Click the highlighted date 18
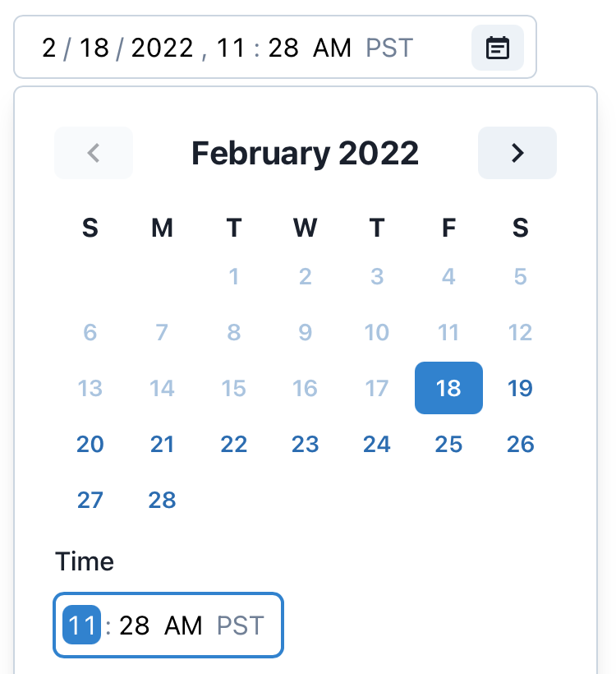 (x=448, y=388)
